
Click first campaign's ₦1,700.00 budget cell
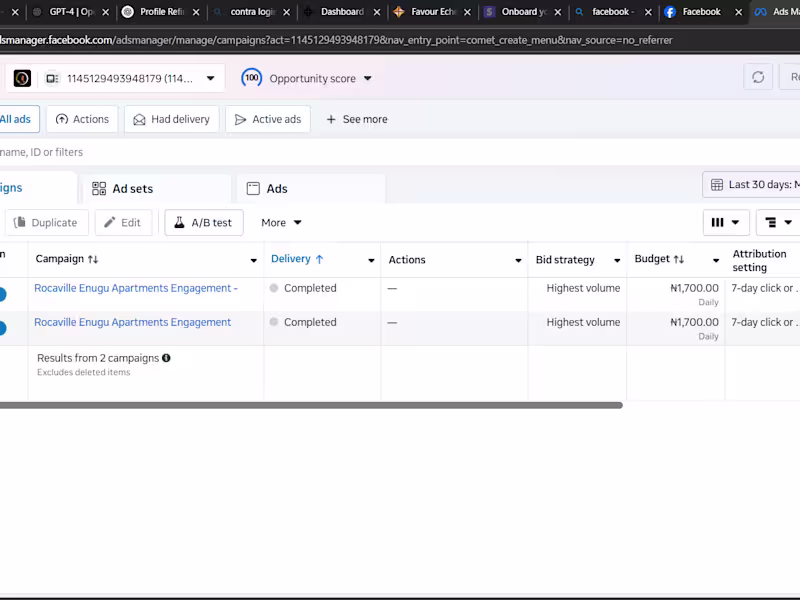694,288
